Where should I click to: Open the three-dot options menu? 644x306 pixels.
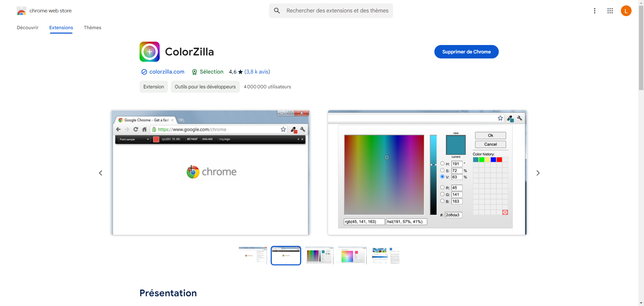click(595, 11)
